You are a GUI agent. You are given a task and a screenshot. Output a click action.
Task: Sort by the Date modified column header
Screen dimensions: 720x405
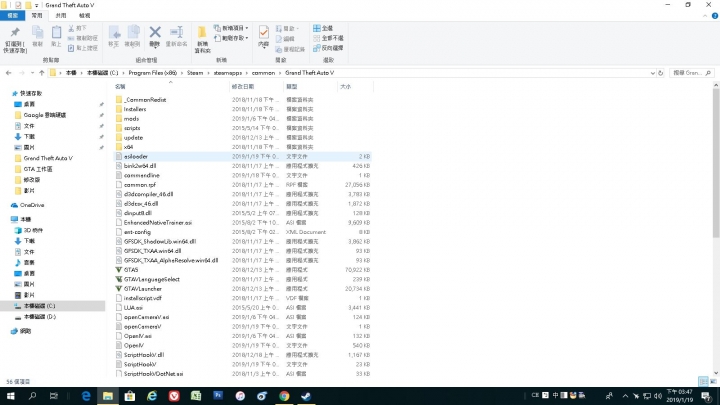click(256, 86)
